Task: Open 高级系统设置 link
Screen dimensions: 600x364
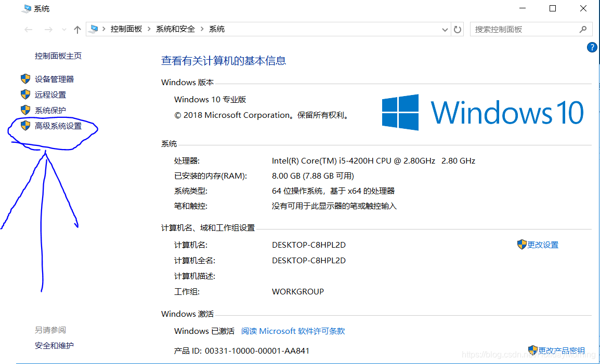Action: pos(58,126)
